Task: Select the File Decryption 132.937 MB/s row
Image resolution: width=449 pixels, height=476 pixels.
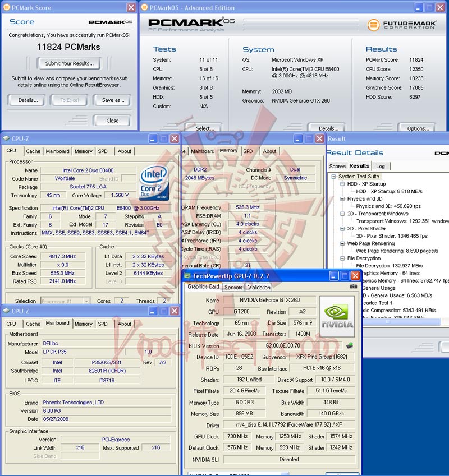Action: click(389, 266)
